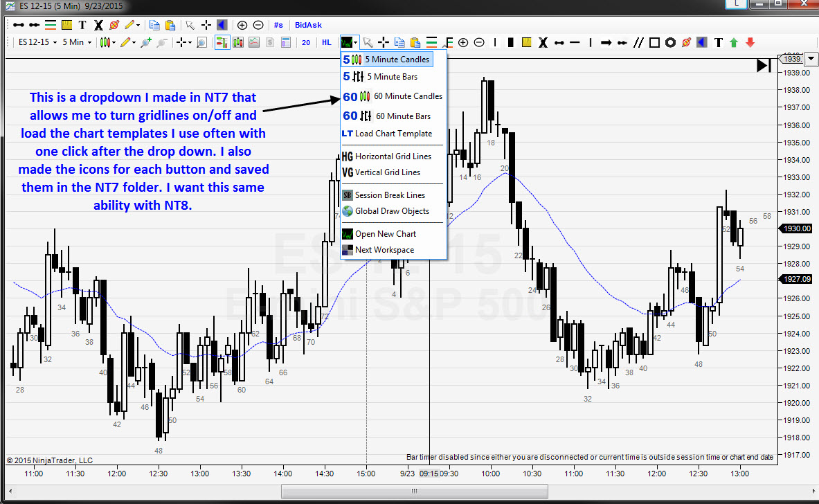819x504 pixels.
Task: Click the gray magnifier zoom-out icon
Action: pos(162,43)
